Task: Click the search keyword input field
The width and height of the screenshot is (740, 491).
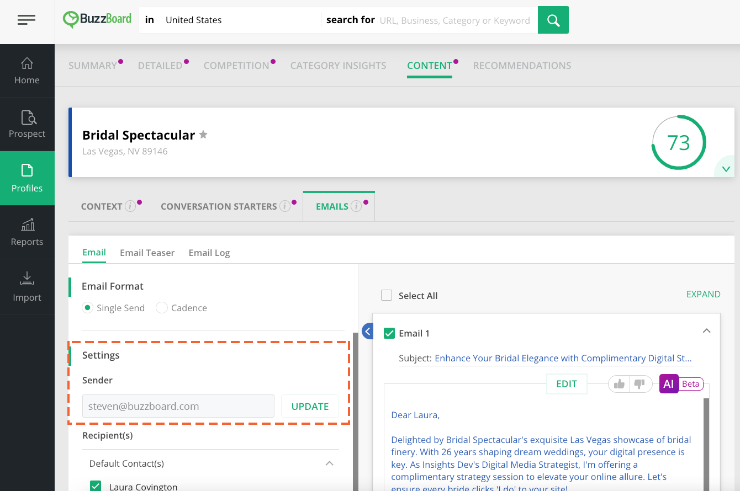Action: pyautogui.click(x=454, y=20)
